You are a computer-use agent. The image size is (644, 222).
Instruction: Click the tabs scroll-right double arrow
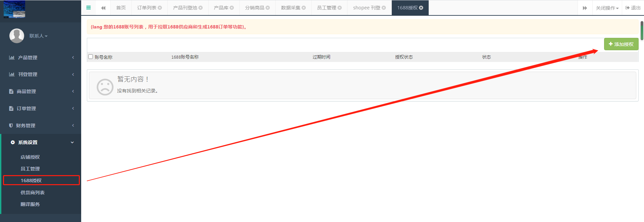(585, 8)
